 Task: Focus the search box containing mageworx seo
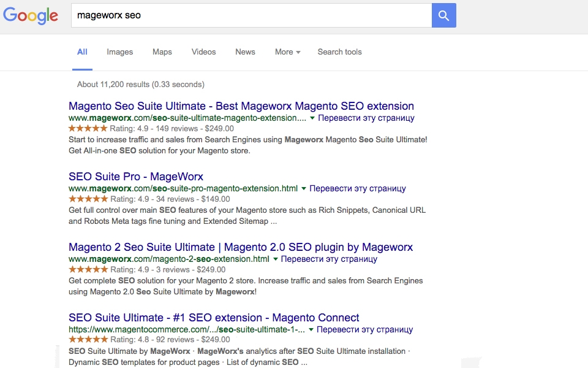[251, 15]
